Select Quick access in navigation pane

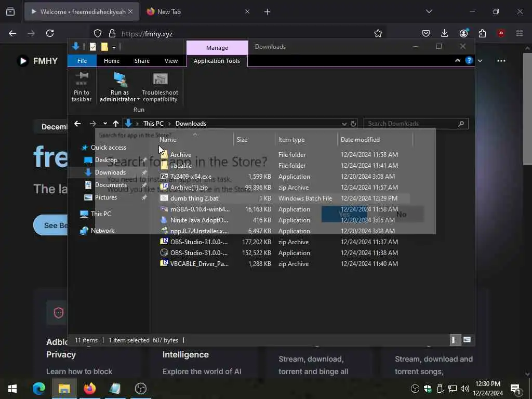point(108,147)
